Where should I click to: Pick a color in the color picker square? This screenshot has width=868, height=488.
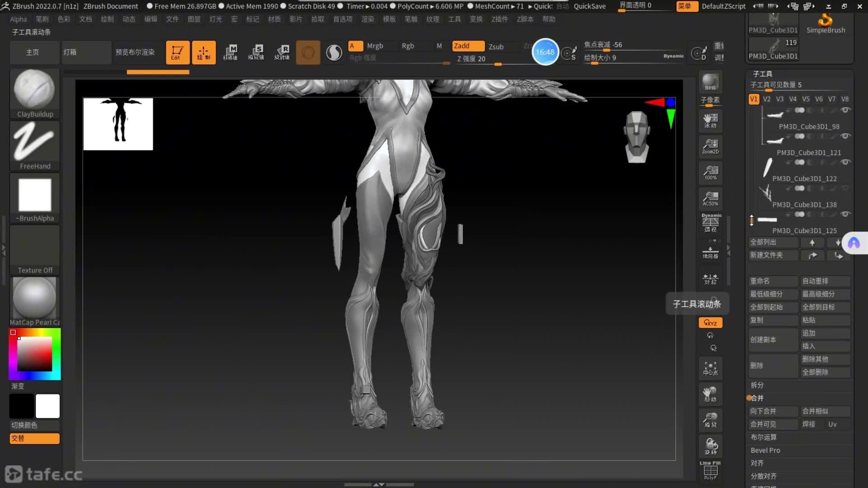point(34,354)
